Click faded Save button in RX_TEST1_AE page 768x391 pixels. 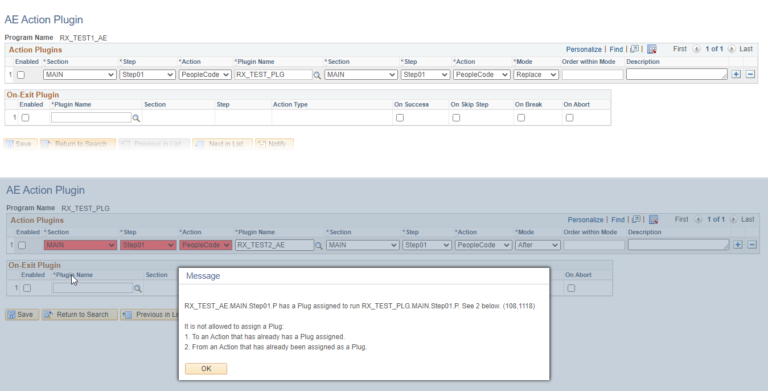coord(20,144)
